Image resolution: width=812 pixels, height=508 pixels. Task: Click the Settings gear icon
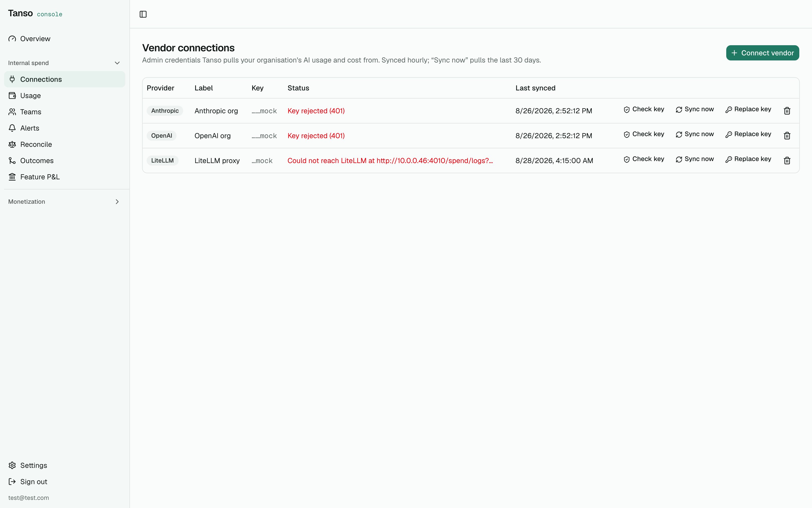(12, 465)
